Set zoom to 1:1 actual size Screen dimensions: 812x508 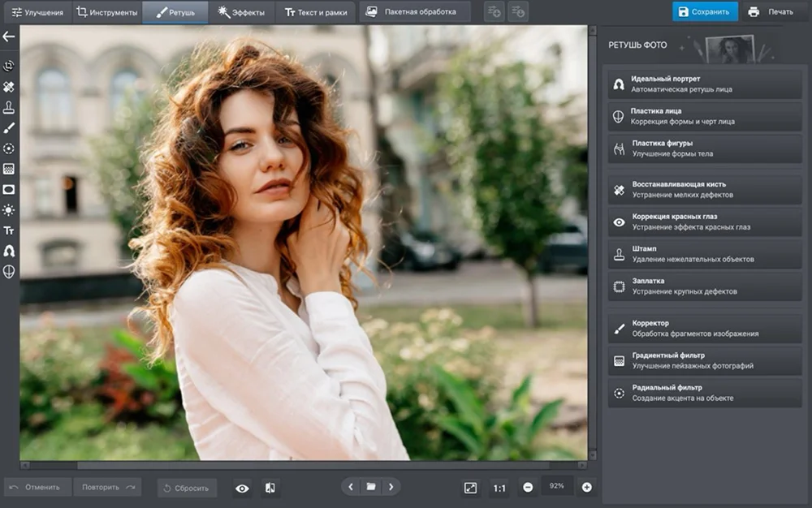(499, 488)
